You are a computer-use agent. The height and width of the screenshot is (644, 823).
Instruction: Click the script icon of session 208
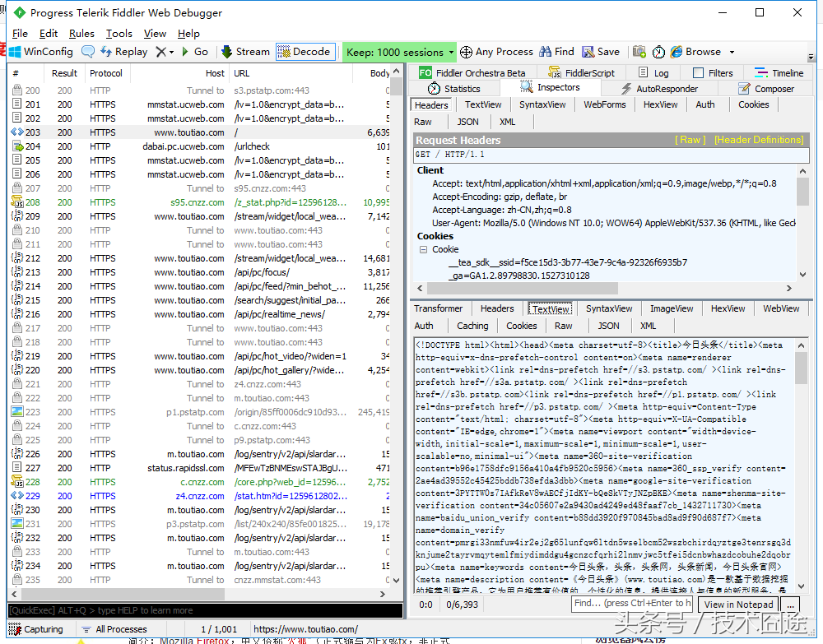(x=17, y=202)
